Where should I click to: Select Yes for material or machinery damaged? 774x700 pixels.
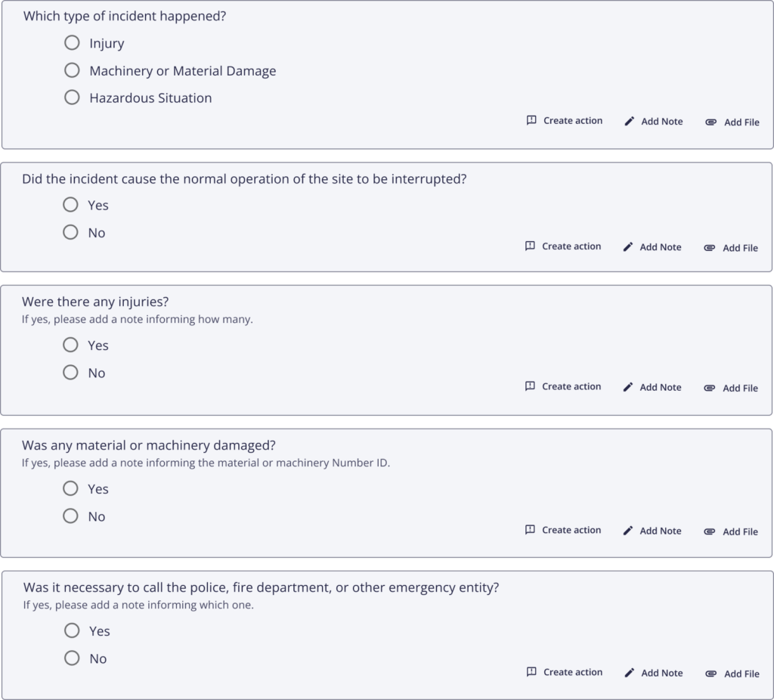point(70,488)
